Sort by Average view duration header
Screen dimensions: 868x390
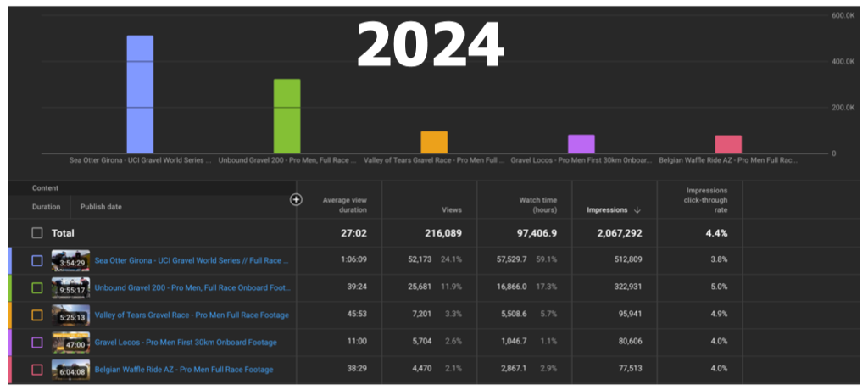point(344,204)
